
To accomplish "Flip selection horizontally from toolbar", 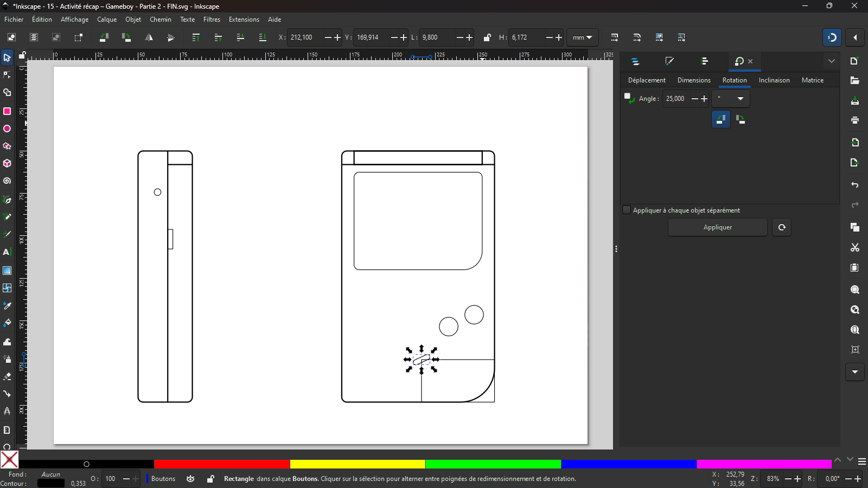I will [149, 37].
